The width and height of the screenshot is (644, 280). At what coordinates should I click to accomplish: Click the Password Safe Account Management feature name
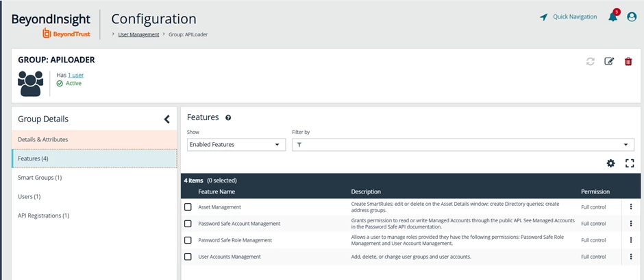[239, 224]
